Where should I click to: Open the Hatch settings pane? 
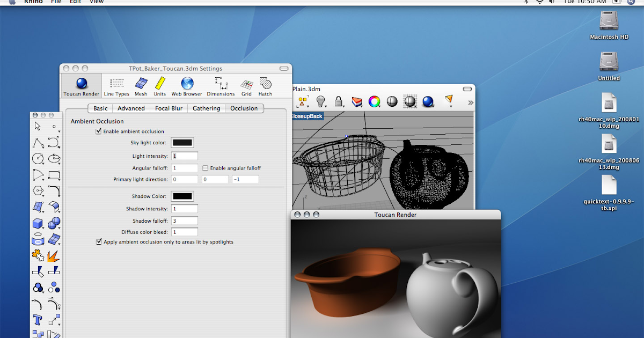point(265,86)
